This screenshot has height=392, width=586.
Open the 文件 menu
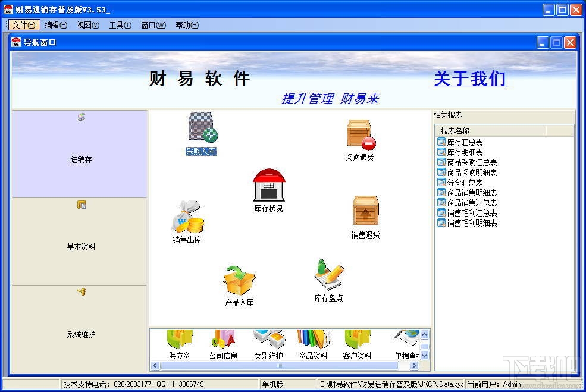23,25
